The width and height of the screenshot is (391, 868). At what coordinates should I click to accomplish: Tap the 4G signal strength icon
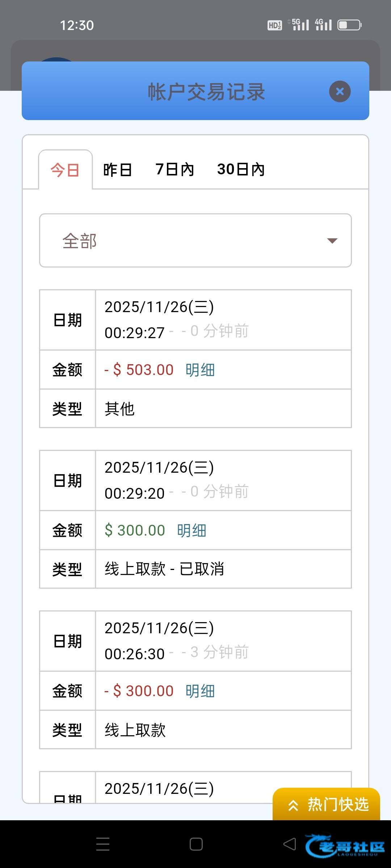(x=323, y=25)
